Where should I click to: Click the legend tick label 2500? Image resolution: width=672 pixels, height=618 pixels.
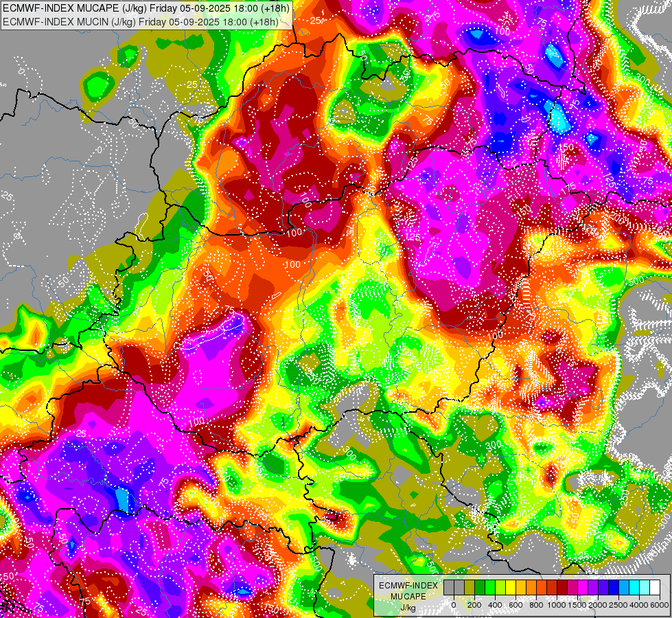click(618, 605)
